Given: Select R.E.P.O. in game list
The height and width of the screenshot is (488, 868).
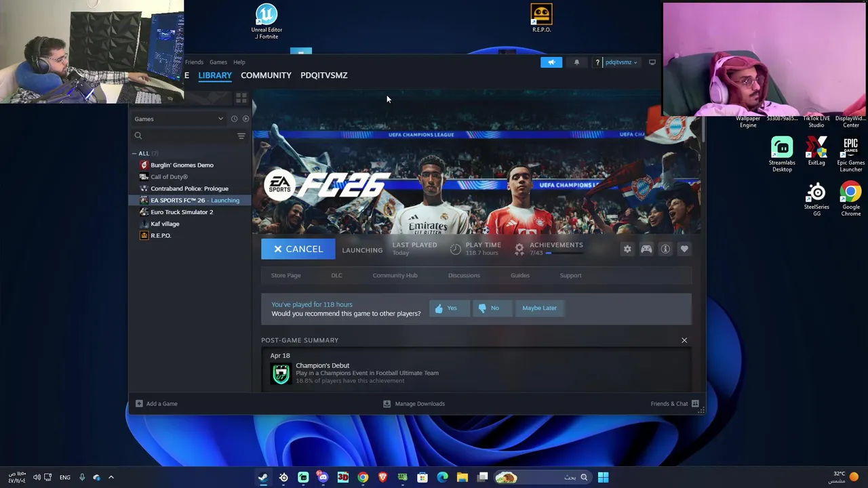Looking at the screenshot, I should (x=190, y=235).
